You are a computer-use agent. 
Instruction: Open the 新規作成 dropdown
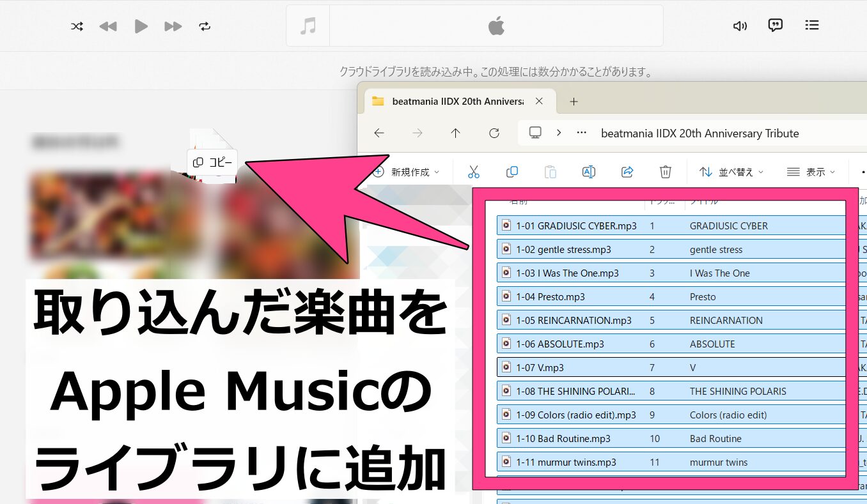click(x=406, y=172)
